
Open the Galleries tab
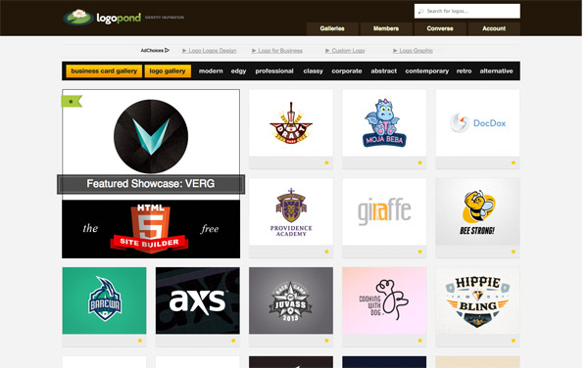point(332,28)
